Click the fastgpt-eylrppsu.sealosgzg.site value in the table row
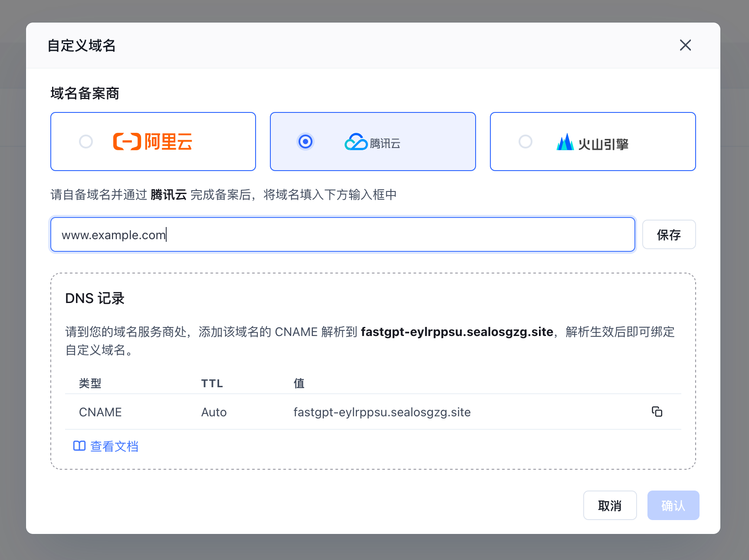Screen dimensions: 749x560 pos(382,412)
